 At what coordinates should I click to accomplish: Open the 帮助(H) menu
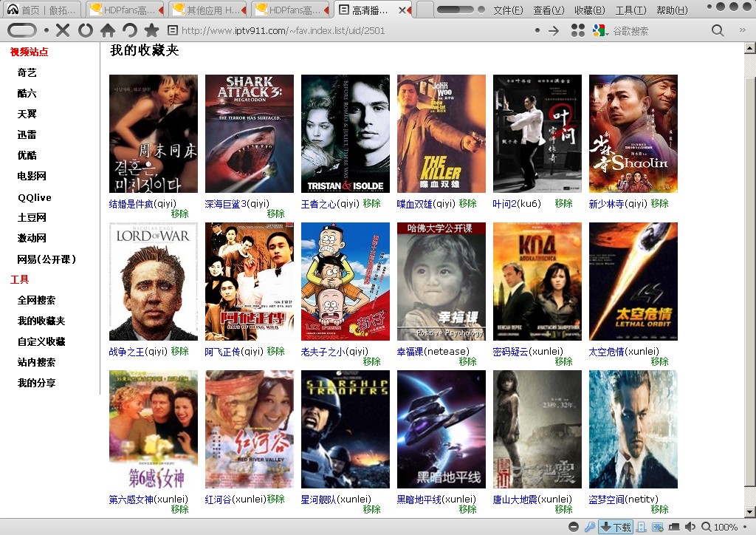(x=672, y=10)
